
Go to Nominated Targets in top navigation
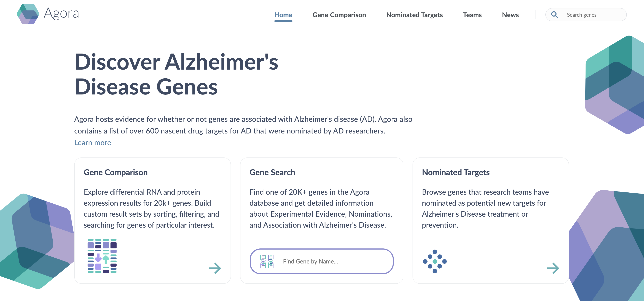(414, 15)
